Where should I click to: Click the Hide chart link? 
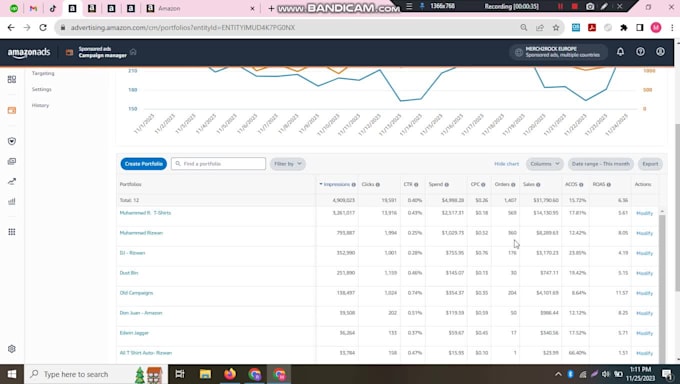507,164
